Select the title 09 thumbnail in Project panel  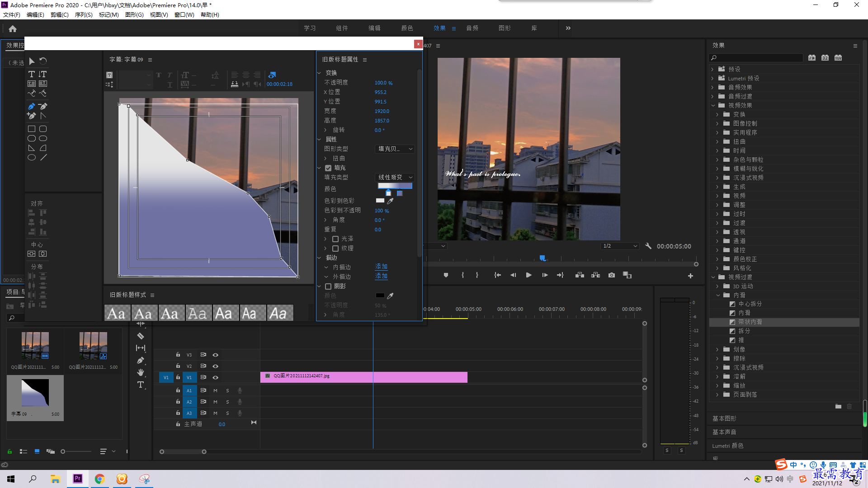(35, 393)
